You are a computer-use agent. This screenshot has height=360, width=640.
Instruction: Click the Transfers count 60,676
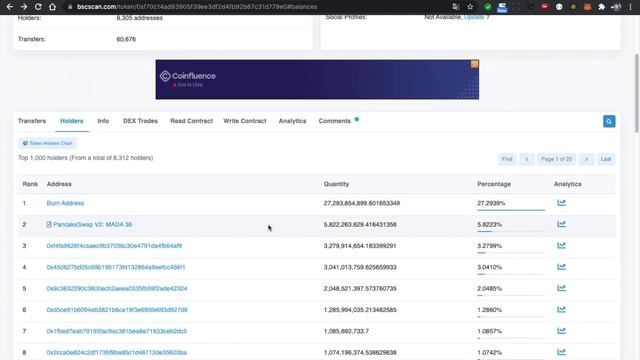[126, 39]
